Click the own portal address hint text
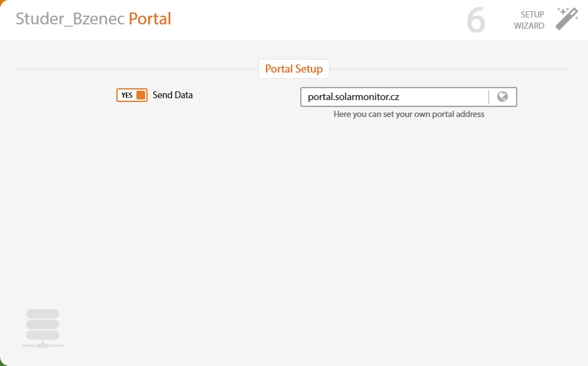588x366 pixels. pyautogui.click(x=408, y=114)
